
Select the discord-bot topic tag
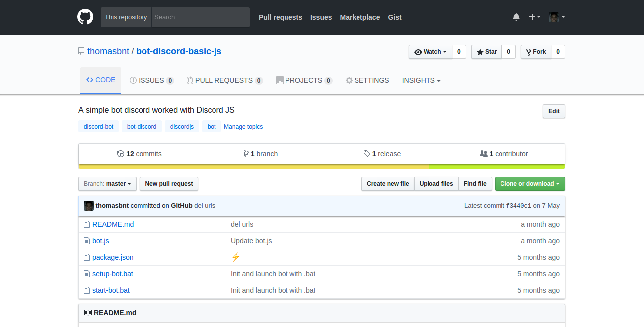click(x=98, y=127)
